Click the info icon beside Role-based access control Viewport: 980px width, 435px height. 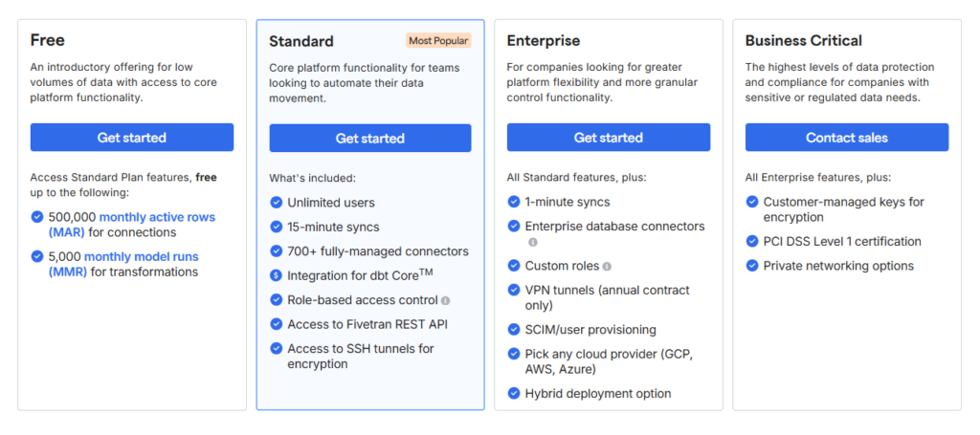tap(446, 300)
